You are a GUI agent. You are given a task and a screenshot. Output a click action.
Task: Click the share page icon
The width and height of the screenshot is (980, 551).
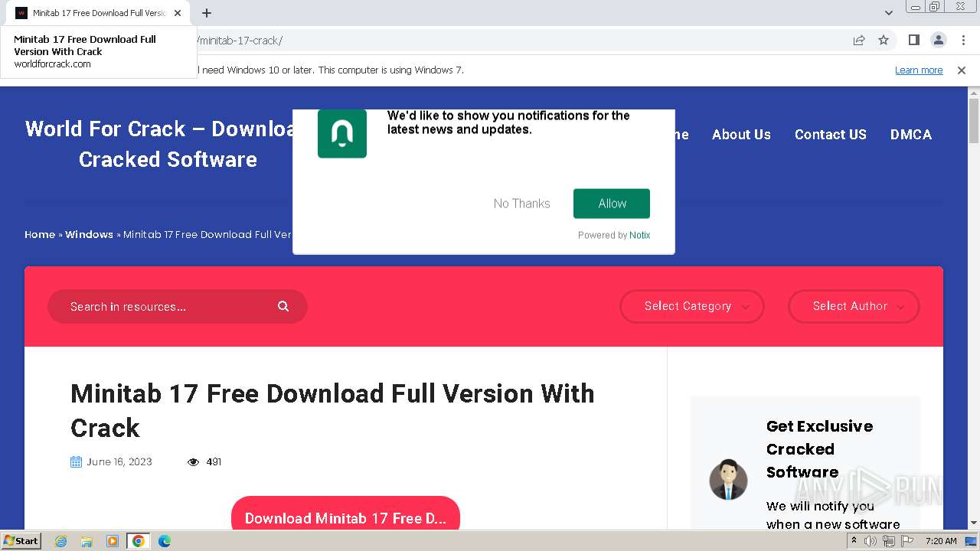[x=859, y=40]
